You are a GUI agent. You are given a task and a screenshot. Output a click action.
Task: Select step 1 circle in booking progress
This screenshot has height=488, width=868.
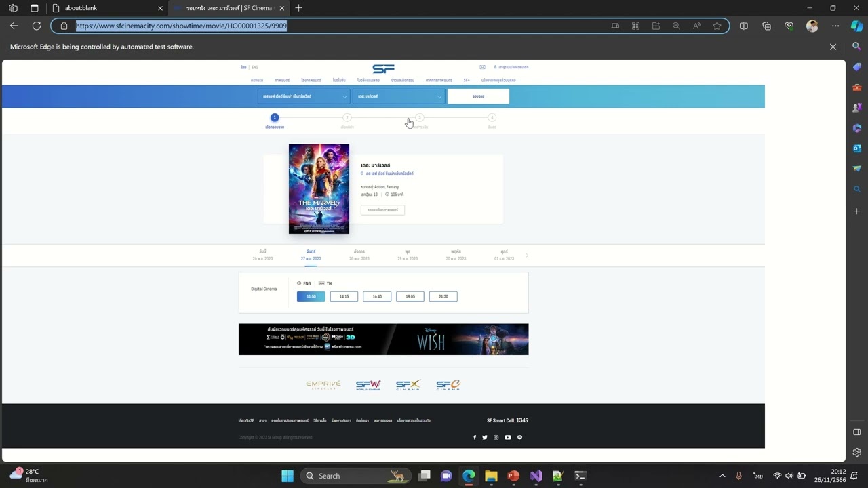coord(275,117)
